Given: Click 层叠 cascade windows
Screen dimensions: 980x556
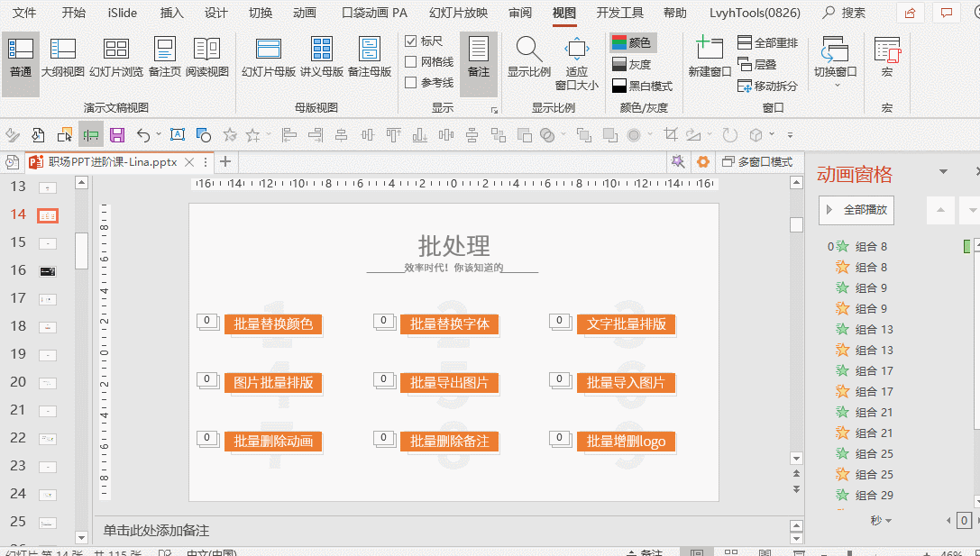Looking at the screenshot, I should tap(757, 64).
